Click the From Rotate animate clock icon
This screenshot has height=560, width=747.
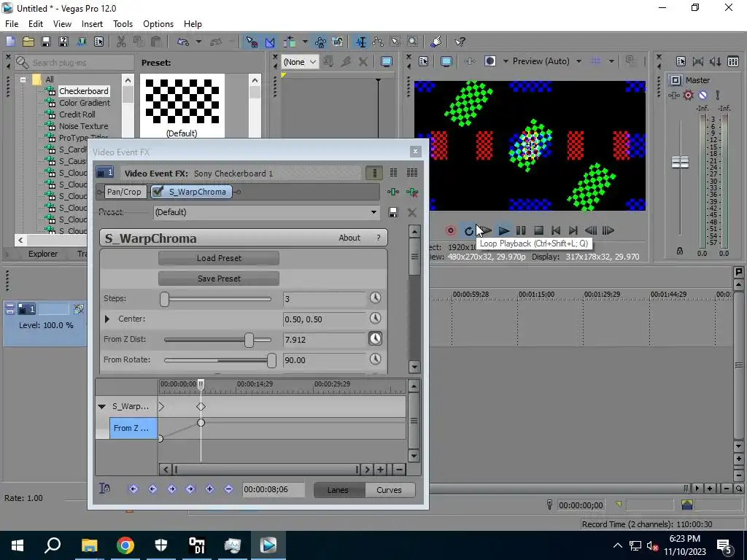point(376,359)
